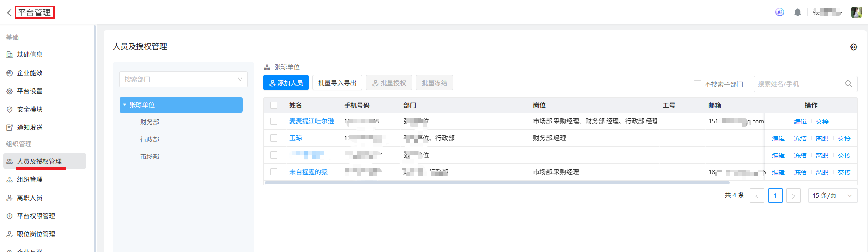The width and height of the screenshot is (868, 252).
Task: Click the back arrow beside 平台管理
Action: pyautogui.click(x=9, y=13)
